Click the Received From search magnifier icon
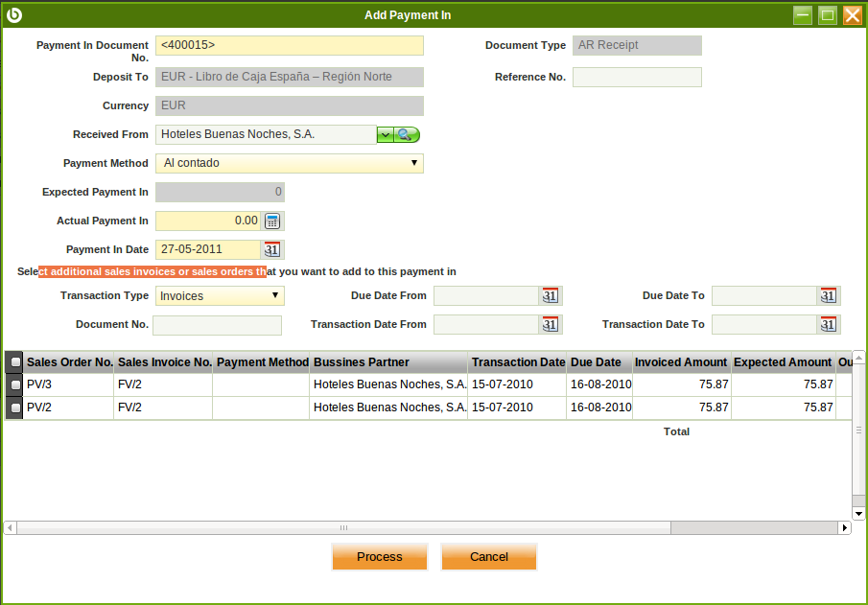Image resolution: width=868 pixels, height=605 pixels. [x=408, y=135]
